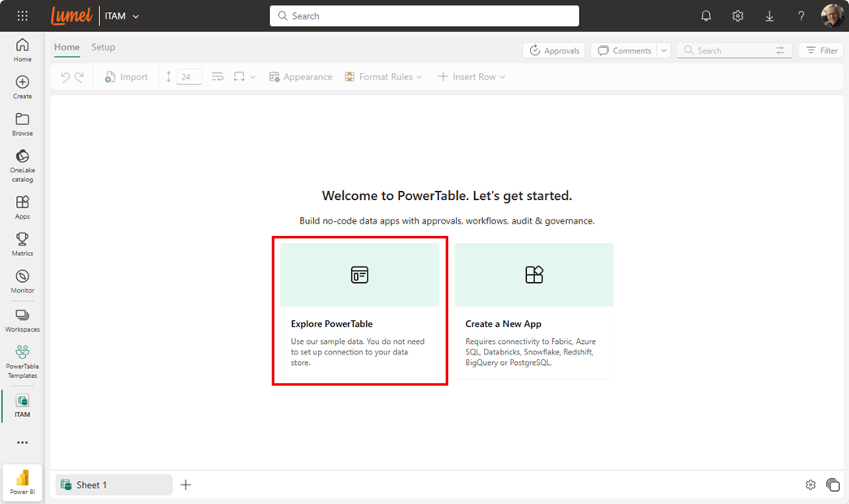The height and width of the screenshot is (504, 849).
Task: Click the Monitor icon in sidebar
Action: [22, 280]
